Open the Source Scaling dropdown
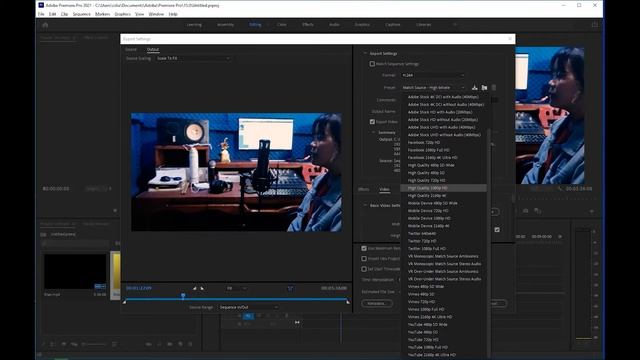Viewport: 640px width, 360px height. tap(193, 58)
